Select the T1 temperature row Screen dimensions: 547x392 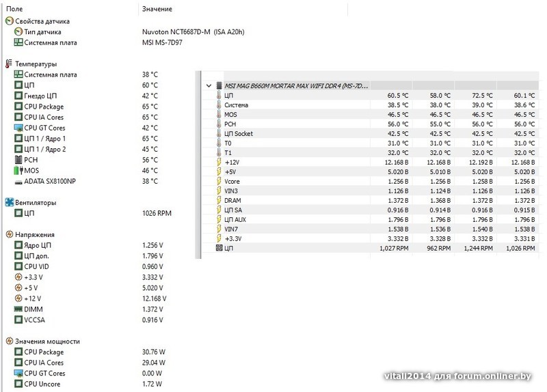(x=370, y=152)
